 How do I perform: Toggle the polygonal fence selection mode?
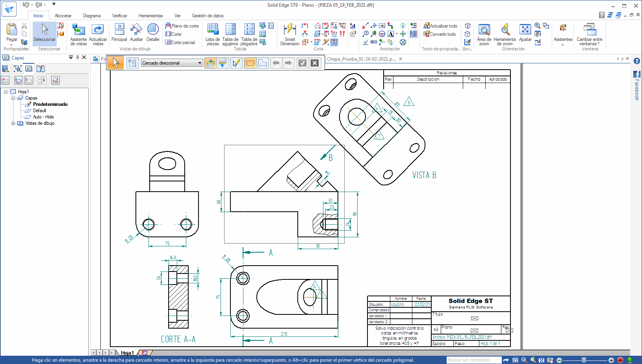pos(263,63)
